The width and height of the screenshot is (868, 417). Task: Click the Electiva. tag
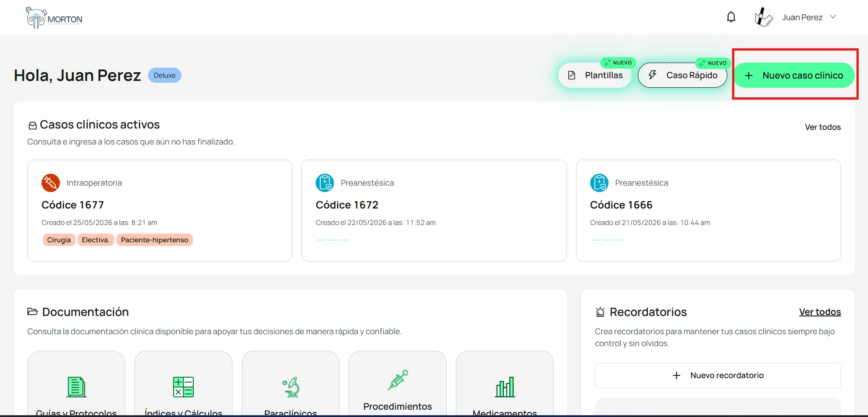95,240
